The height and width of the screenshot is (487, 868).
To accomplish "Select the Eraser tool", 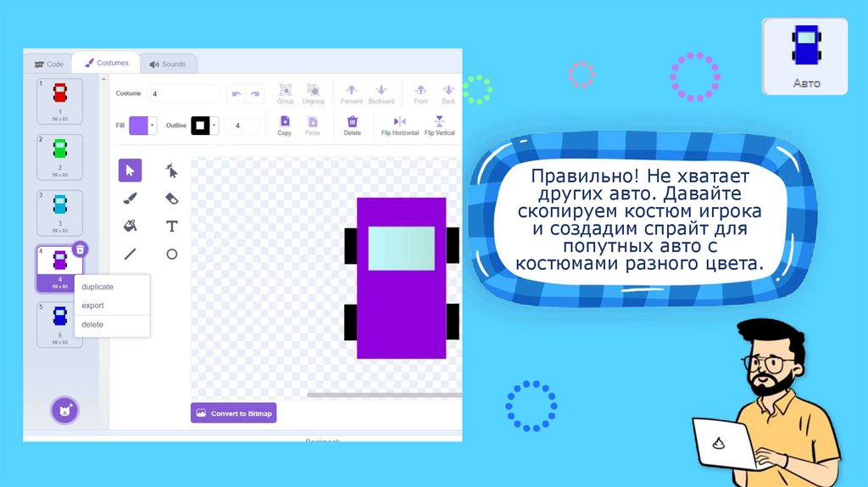I will (171, 199).
